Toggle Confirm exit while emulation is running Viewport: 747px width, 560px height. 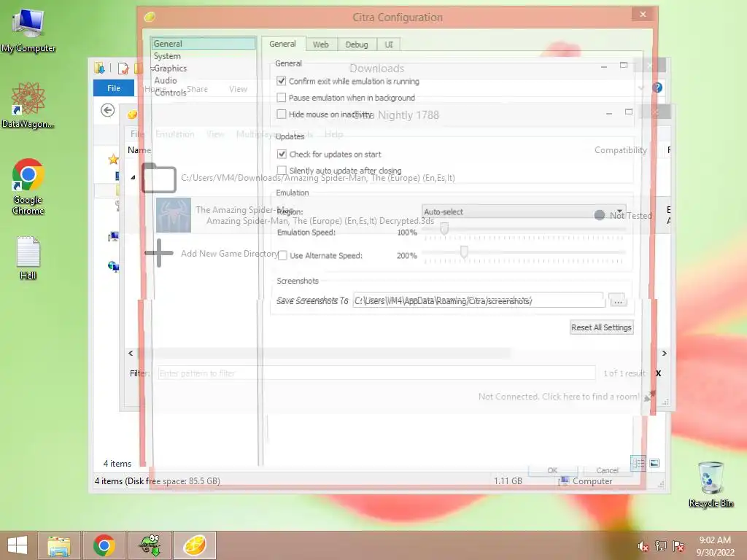pos(282,82)
